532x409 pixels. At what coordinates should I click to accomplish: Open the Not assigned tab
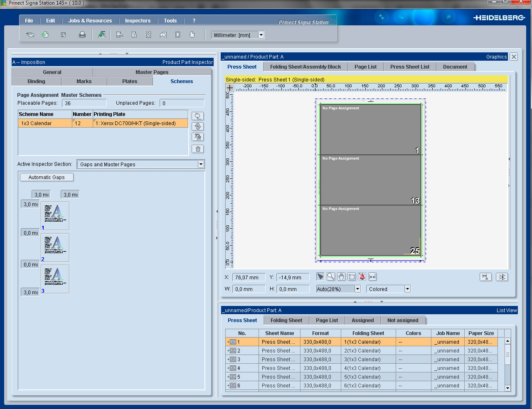click(x=403, y=320)
